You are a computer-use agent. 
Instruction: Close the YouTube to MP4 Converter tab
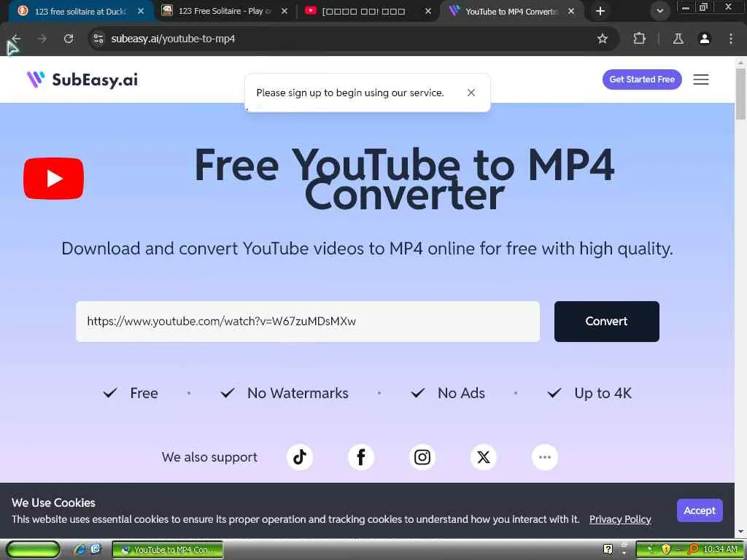pos(571,11)
